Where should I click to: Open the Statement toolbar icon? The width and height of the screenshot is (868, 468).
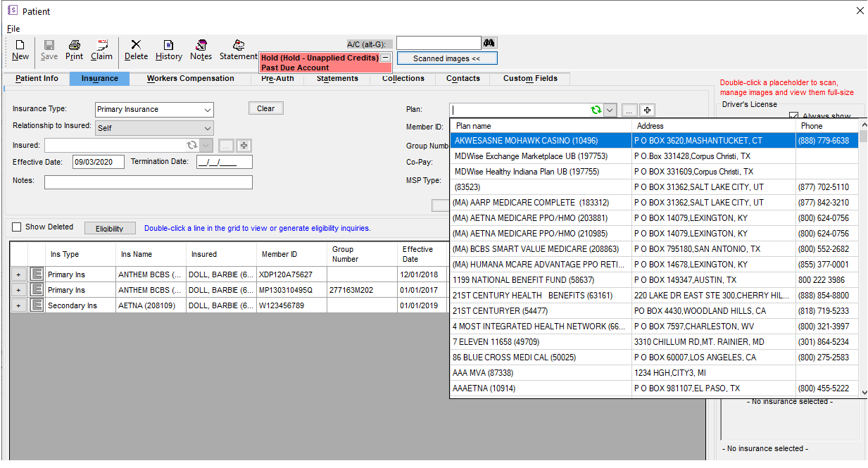click(x=239, y=50)
